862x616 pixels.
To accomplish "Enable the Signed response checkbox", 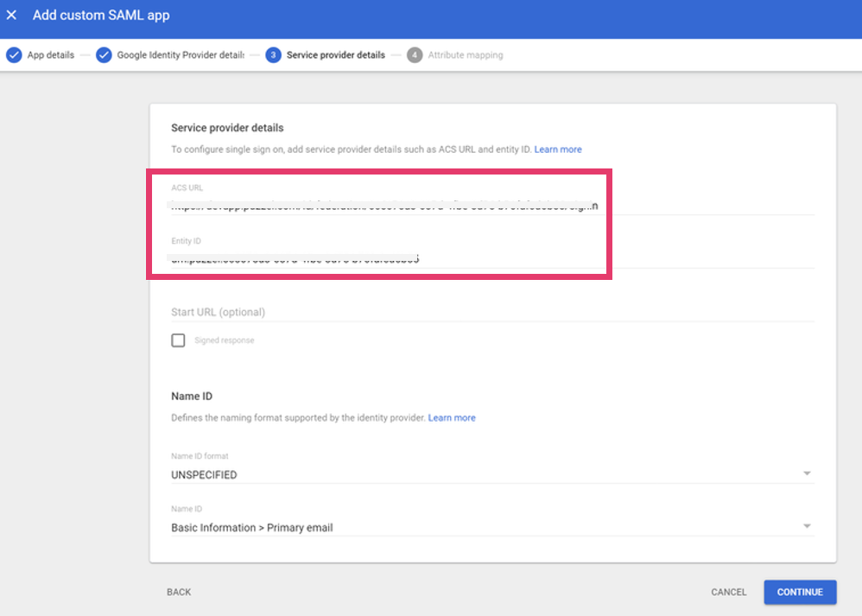I will pos(178,340).
